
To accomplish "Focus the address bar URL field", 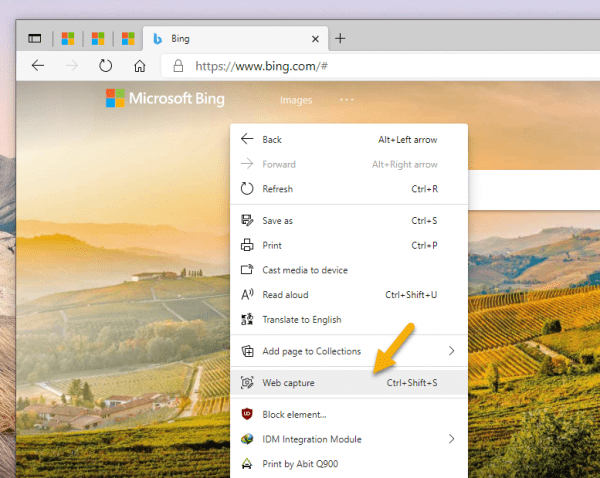I will point(383,66).
